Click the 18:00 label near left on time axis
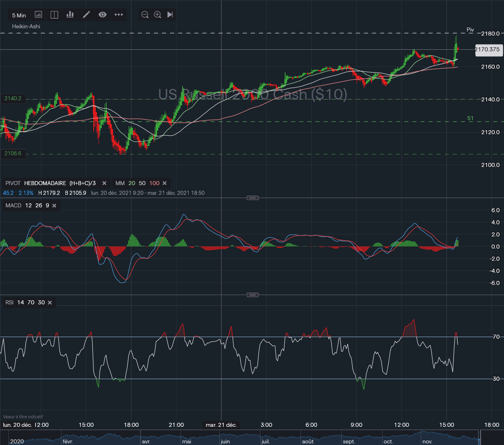The image size is (504, 445). pos(131,425)
